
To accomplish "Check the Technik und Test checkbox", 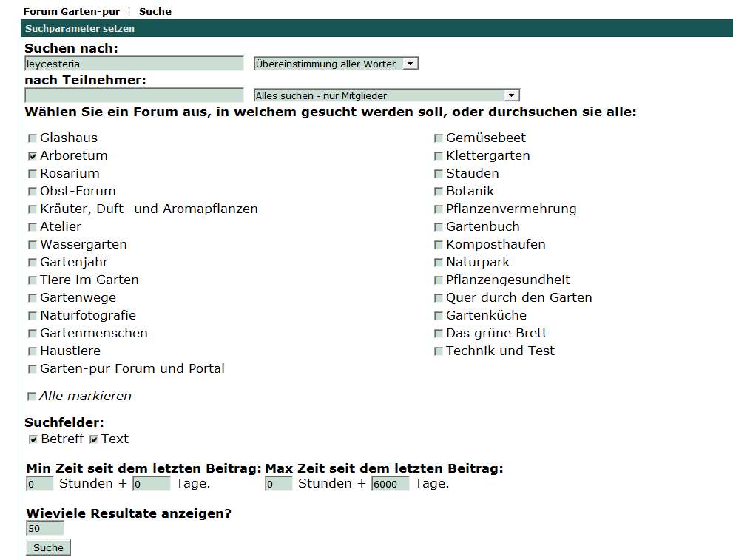I will (439, 351).
